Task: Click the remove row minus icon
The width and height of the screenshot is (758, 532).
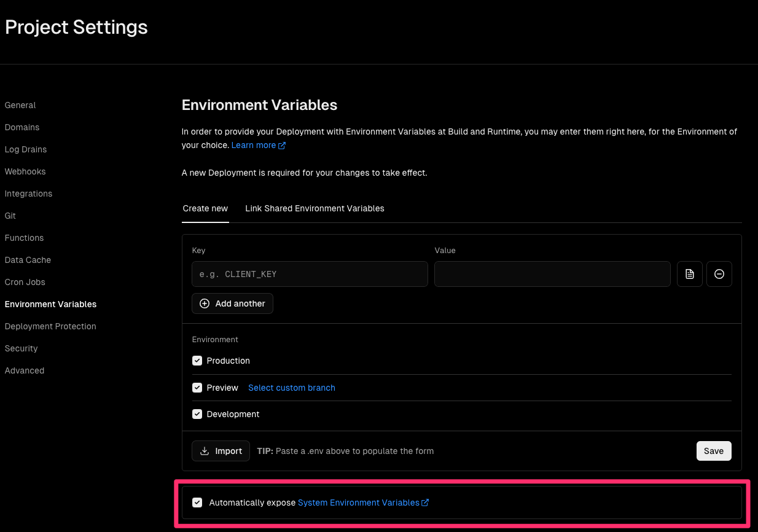Action: [719, 274]
